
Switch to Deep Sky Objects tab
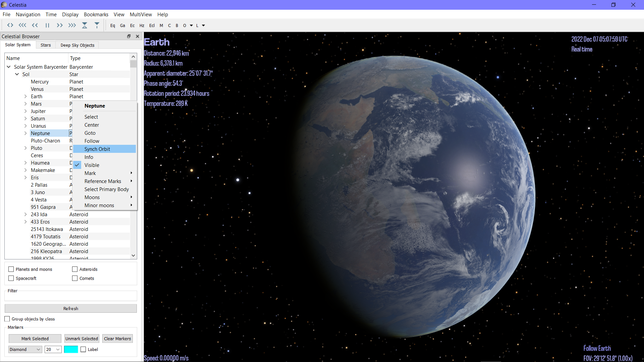click(77, 45)
